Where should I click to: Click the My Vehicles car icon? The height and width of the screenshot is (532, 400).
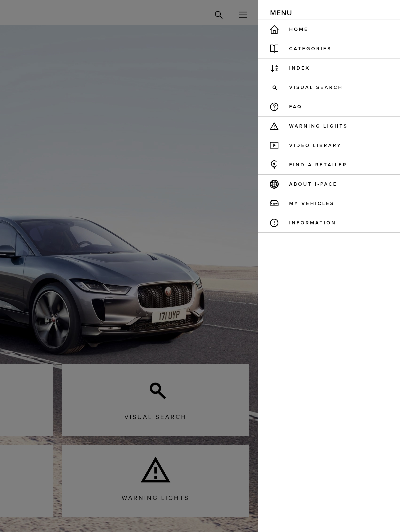274,203
